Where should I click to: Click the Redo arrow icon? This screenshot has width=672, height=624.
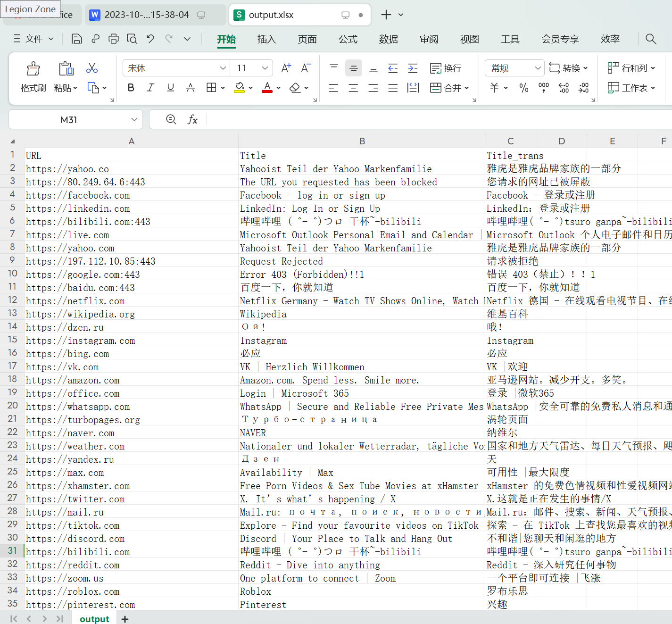pos(169,39)
